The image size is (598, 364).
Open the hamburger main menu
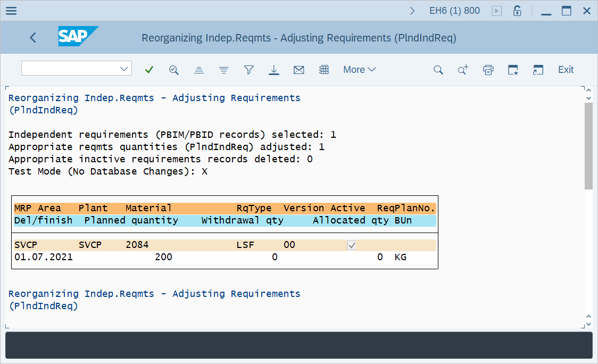tap(11, 11)
